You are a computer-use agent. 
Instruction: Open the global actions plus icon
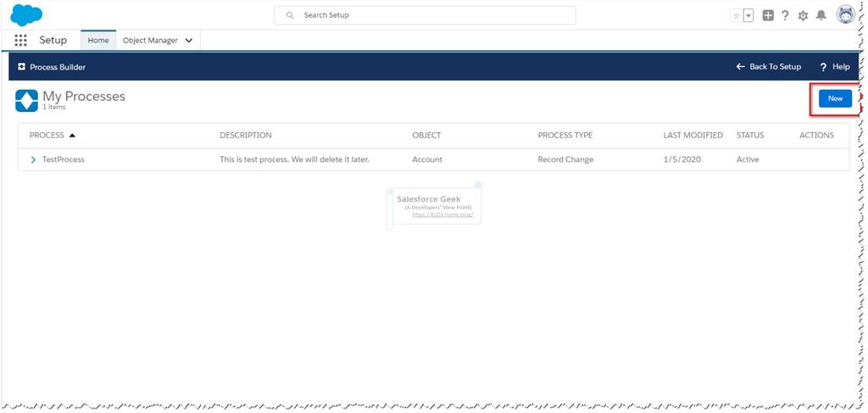(768, 15)
